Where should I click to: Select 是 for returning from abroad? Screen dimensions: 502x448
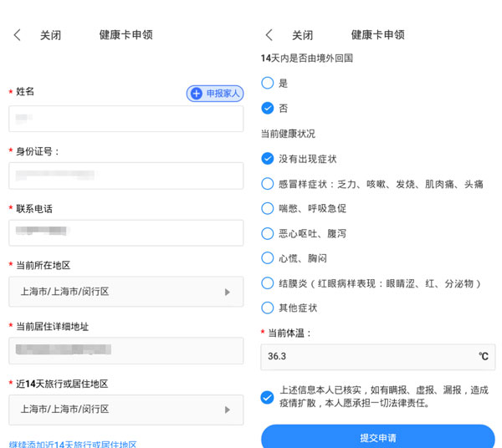(268, 83)
